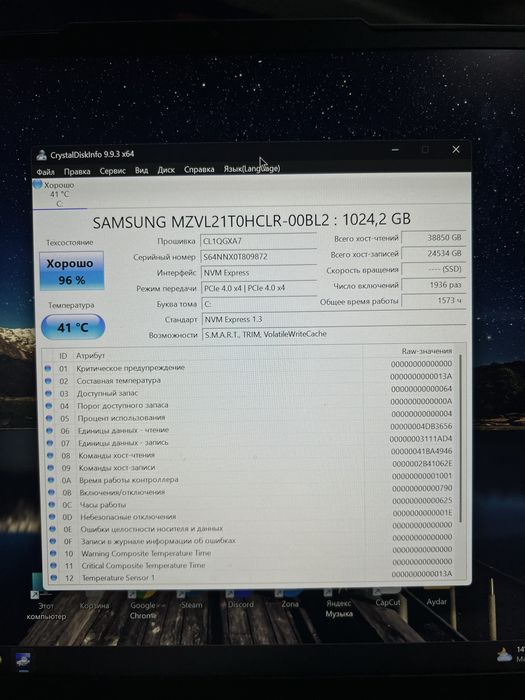Image resolution: width=525 pixels, height=700 pixels.
Task: Select Critical Composite Temperature Time row
Action: pyautogui.click(x=249, y=566)
